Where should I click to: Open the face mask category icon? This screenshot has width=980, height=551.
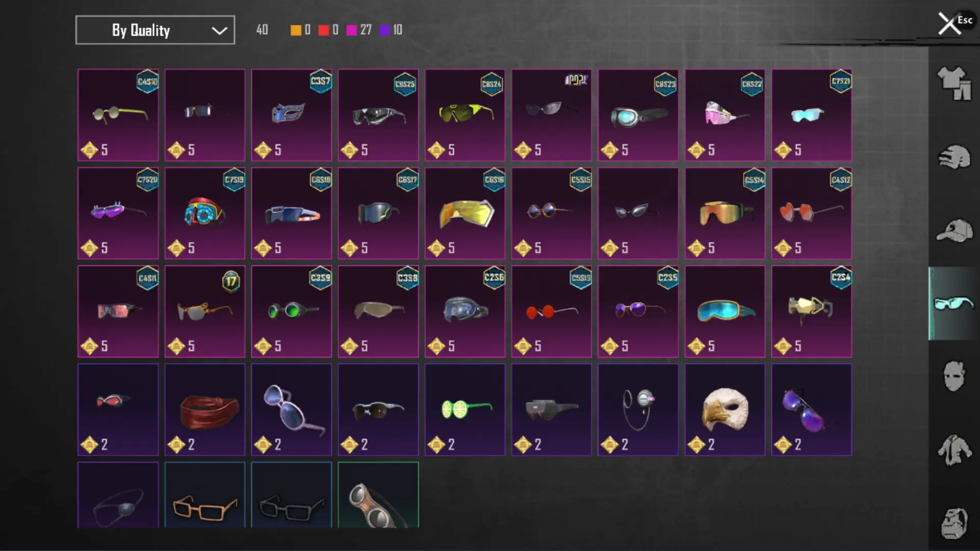pos(954,377)
